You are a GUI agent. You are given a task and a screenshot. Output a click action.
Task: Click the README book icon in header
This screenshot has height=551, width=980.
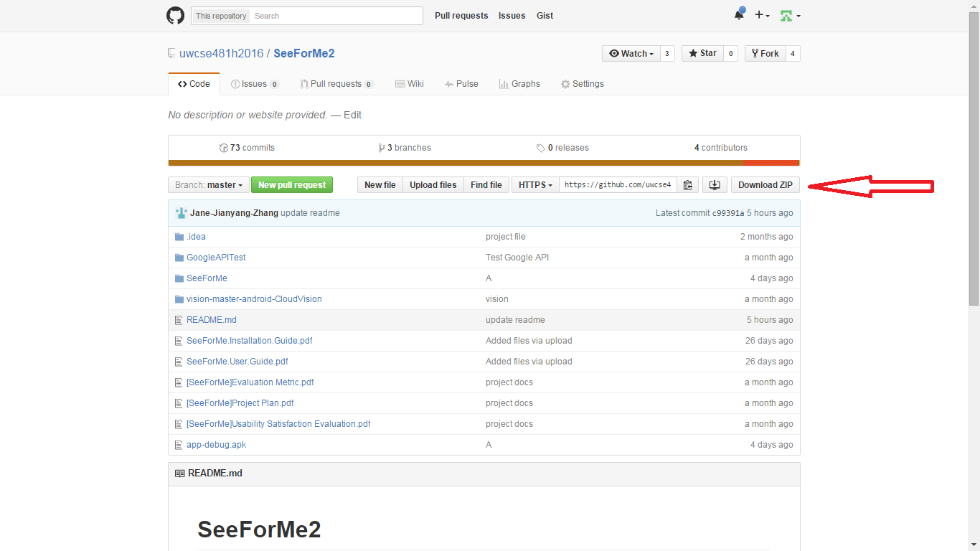coord(179,474)
